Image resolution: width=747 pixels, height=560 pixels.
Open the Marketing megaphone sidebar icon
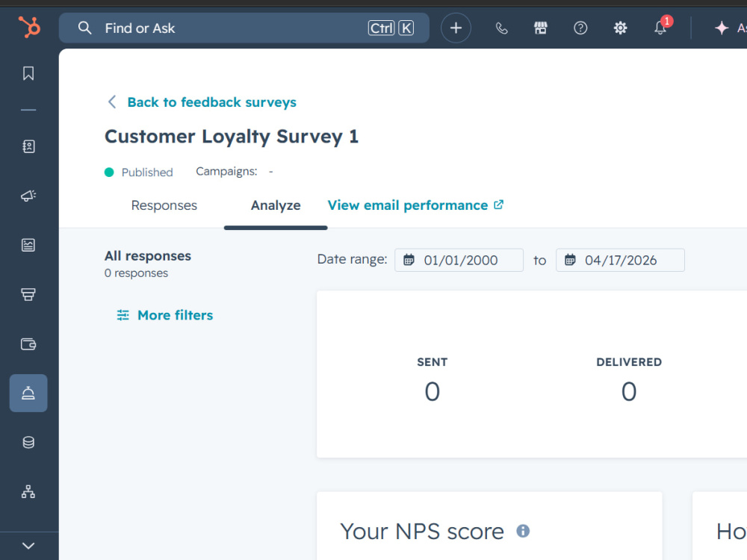pyautogui.click(x=28, y=196)
